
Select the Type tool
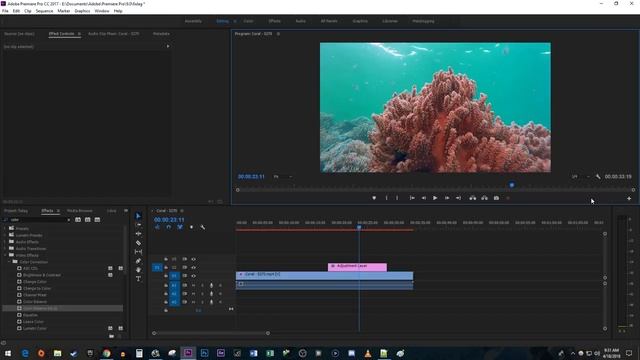[x=138, y=279]
